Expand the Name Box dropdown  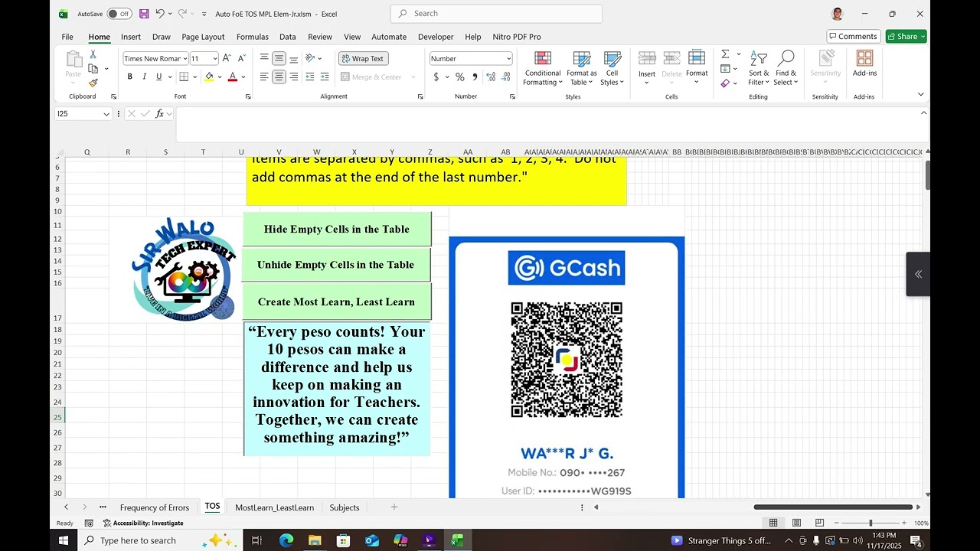pyautogui.click(x=106, y=114)
